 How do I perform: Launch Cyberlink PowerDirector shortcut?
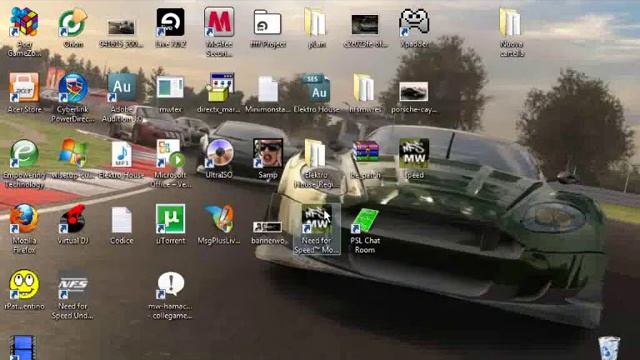73,88
